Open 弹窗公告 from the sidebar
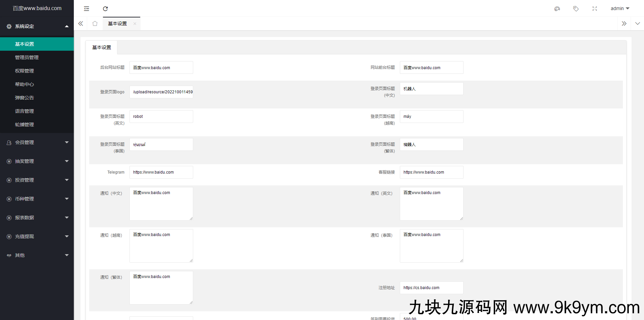 [x=24, y=98]
